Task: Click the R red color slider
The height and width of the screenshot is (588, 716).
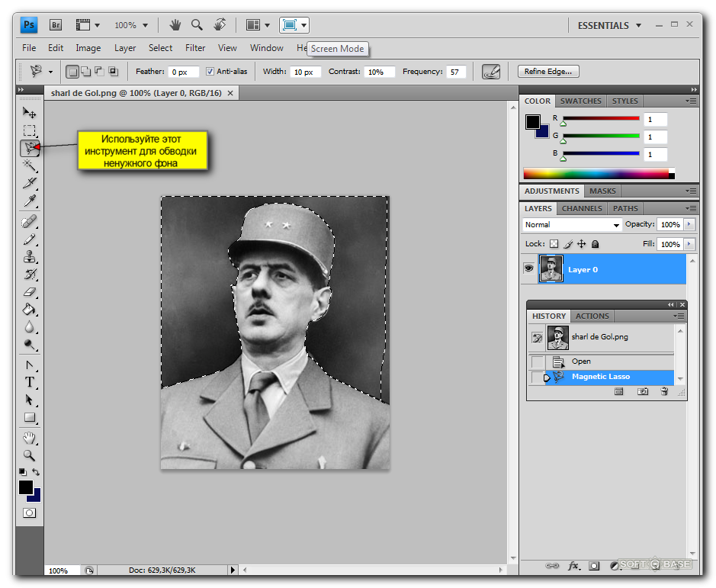Action: click(x=601, y=119)
